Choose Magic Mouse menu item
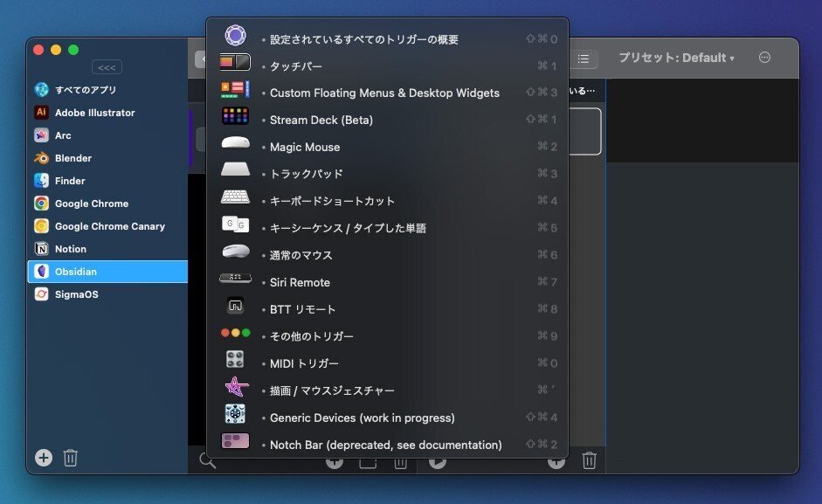 coord(387,148)
